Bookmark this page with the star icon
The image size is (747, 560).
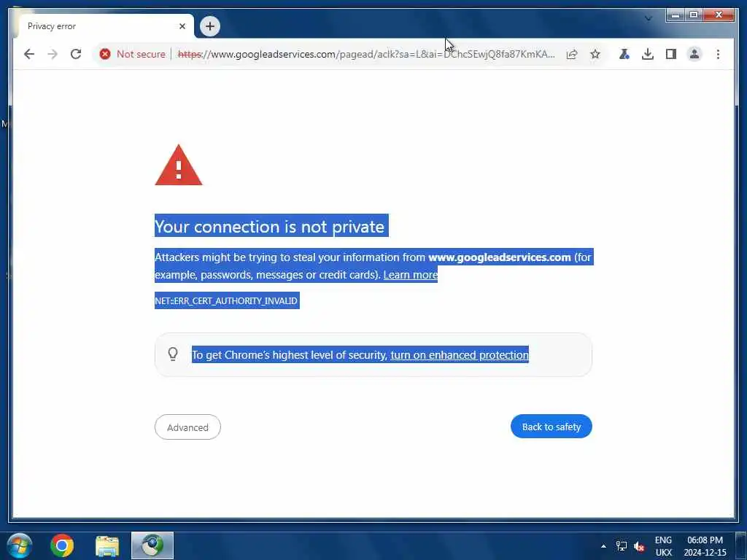(595, 54)
